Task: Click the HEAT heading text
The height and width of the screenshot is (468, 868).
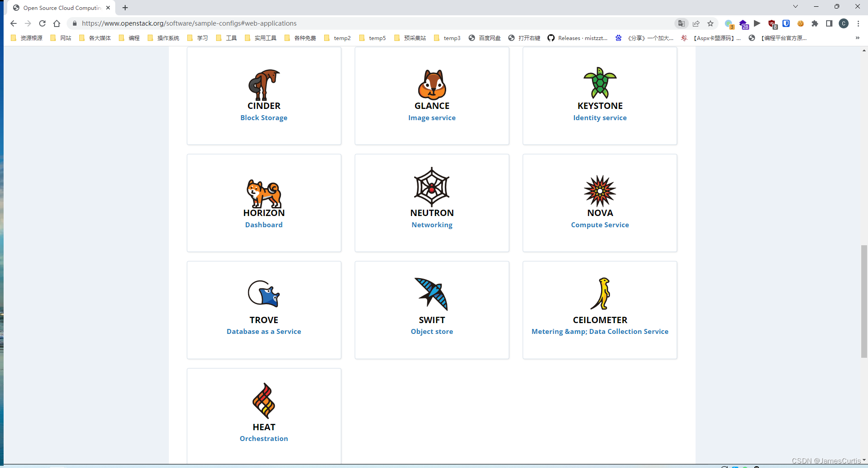Action: [264, 427]
